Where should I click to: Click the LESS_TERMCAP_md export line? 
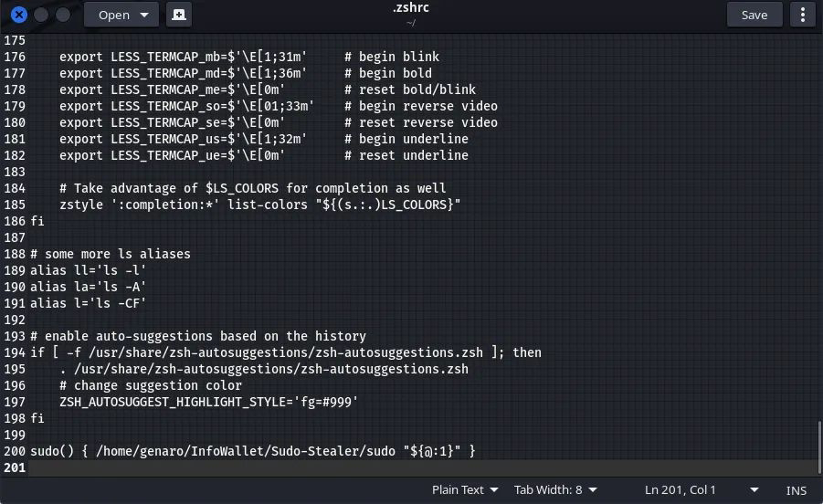tap(246, 73)
